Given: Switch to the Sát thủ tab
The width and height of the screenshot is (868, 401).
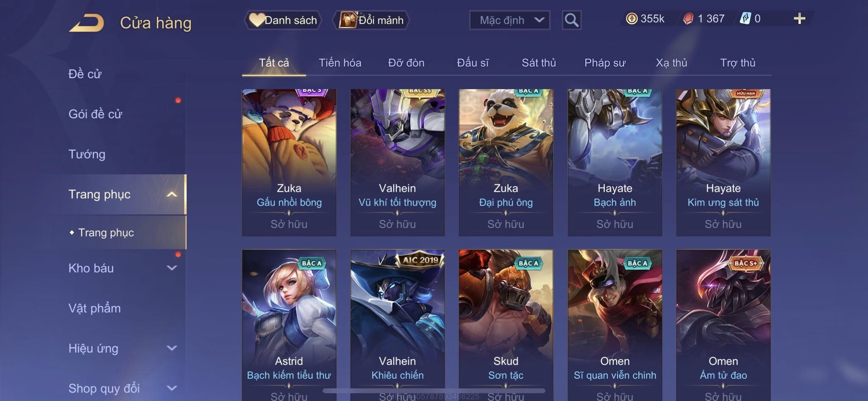Looking at the screenshot, I should pyautogui.click(x=539, y=63).
